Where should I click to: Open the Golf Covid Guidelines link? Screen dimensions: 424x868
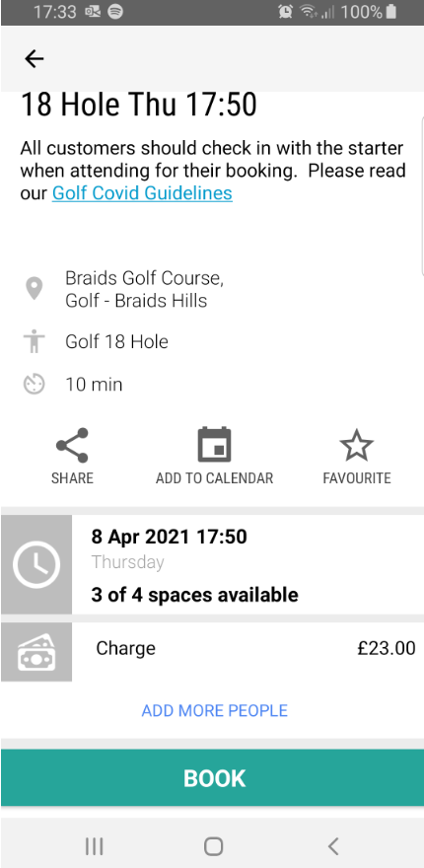pos(142,193)
